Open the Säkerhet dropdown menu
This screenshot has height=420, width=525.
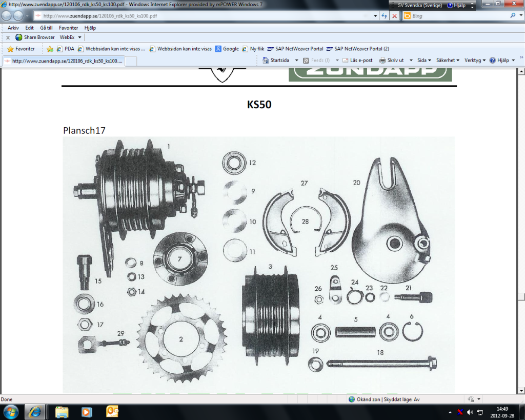(x=448, y=61)
